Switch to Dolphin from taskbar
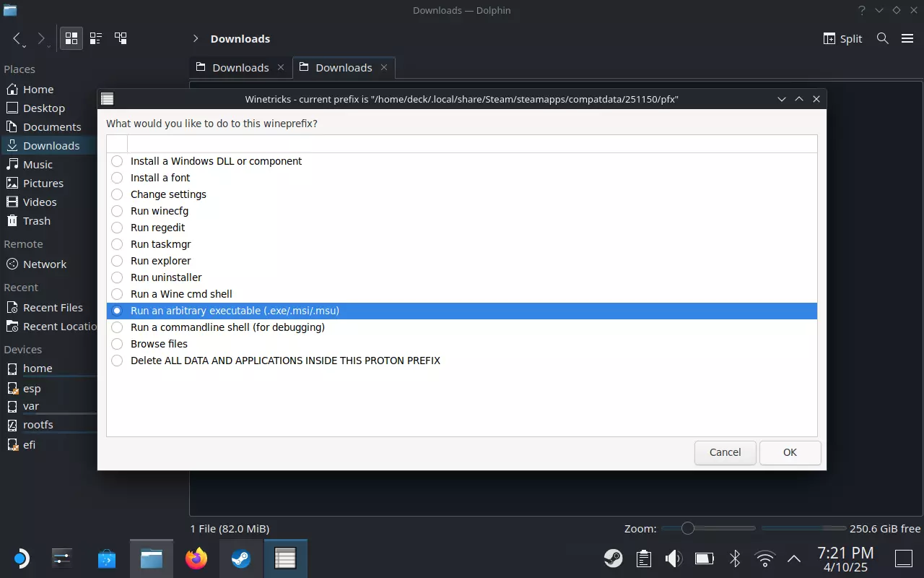 click(152, 558)
